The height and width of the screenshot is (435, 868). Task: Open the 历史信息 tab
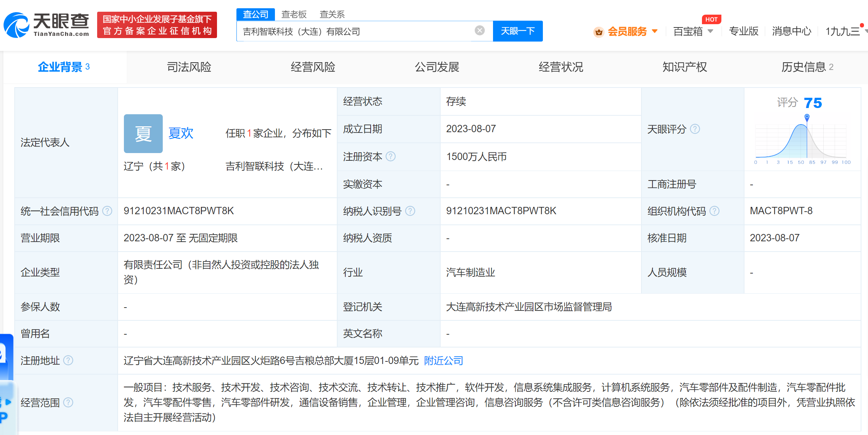[x=804, y=67]
